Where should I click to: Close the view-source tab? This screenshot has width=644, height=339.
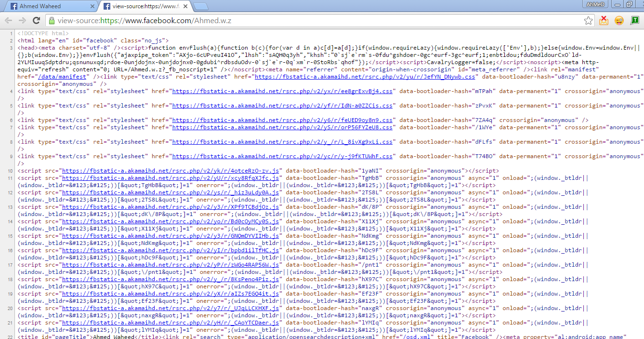(x=186, y=7)
